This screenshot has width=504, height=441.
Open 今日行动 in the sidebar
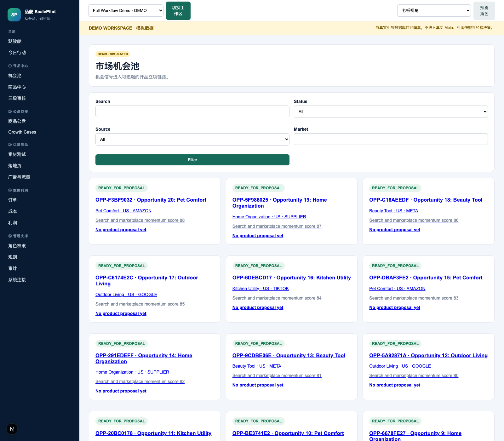[17, 53]
